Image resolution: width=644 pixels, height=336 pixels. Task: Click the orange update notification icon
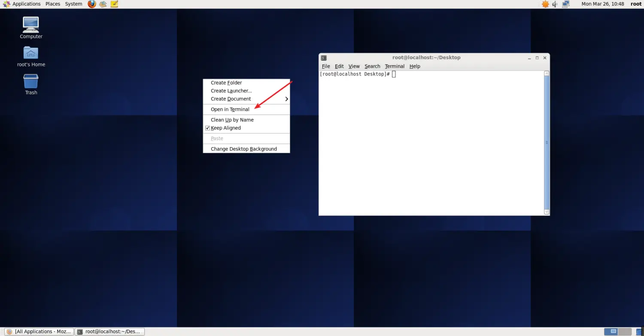(545, 4)
